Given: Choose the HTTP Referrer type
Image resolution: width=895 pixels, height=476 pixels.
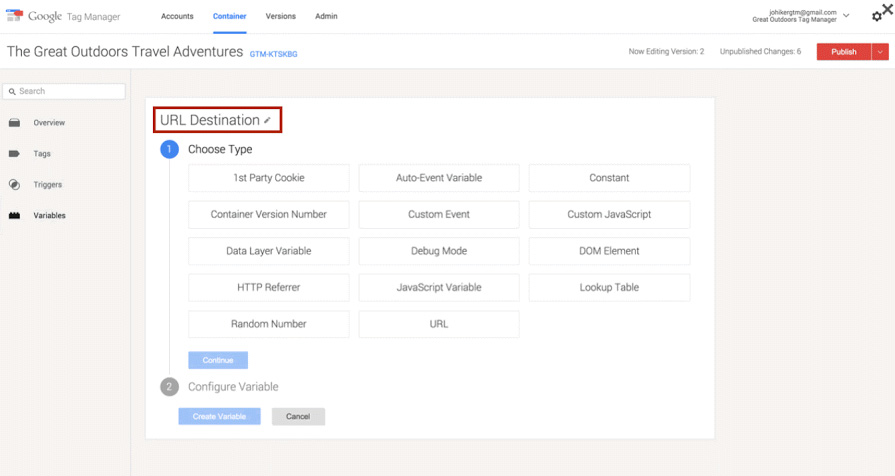Looking at the screenshot, I should pos(268,288).
